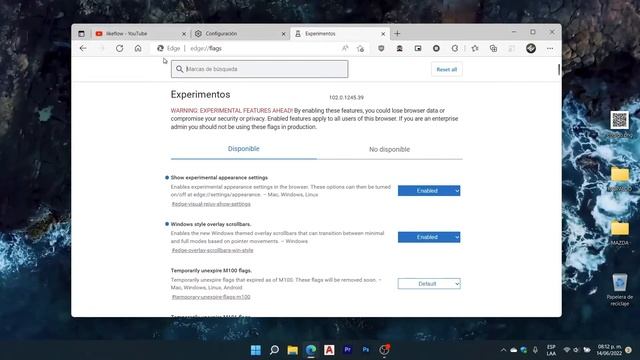Image resolution: width=640 pixels, height=360 pixels.
Task: Open the #edge-visual-rejuv-show-settings link
Action: point(211,204)
